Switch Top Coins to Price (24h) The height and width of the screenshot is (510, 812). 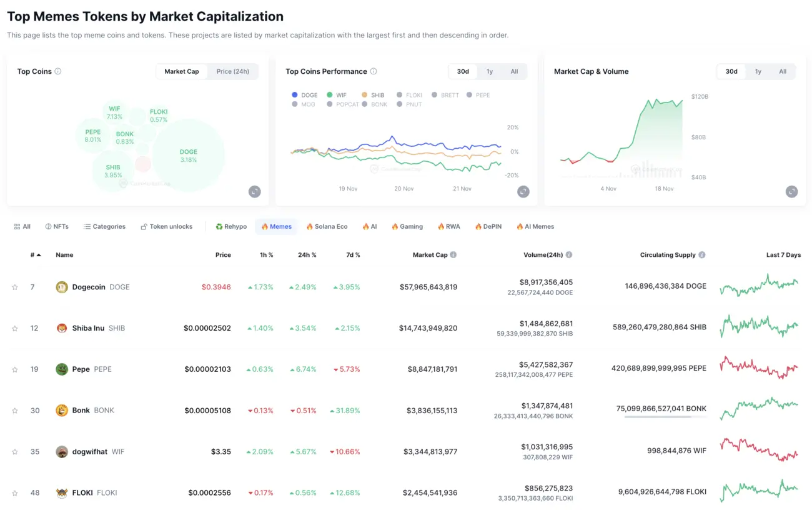[x=233, y=71]
